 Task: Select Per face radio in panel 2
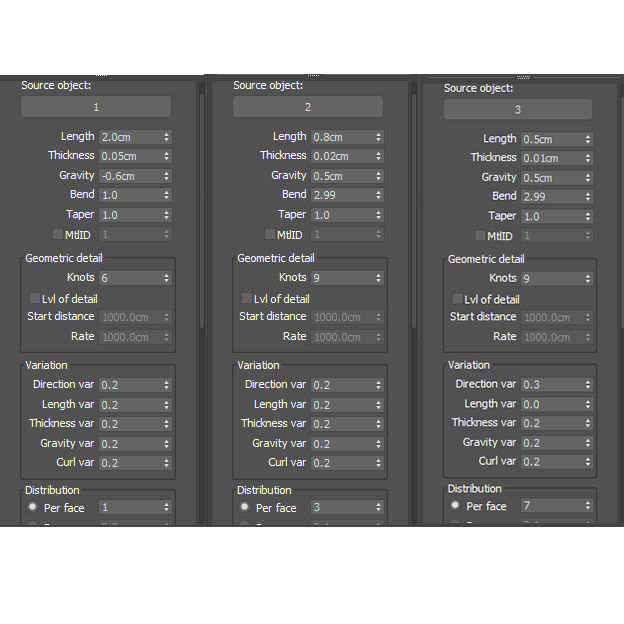244,507
